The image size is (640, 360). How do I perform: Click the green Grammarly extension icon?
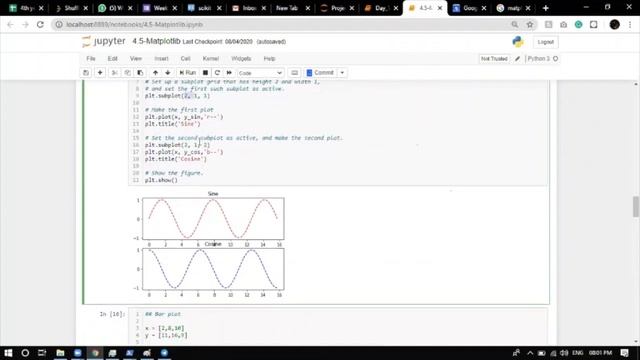pyautogui.click(x=578, y=25)
